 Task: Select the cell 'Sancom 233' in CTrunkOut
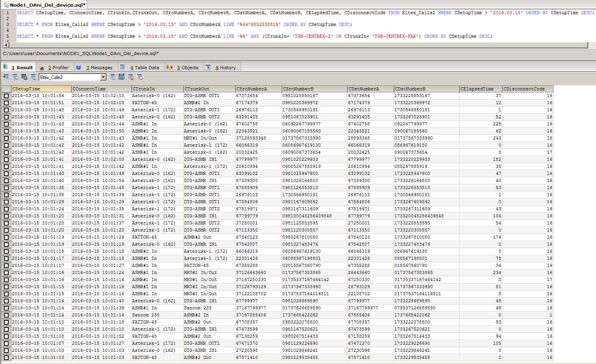(x=209, y=308)
